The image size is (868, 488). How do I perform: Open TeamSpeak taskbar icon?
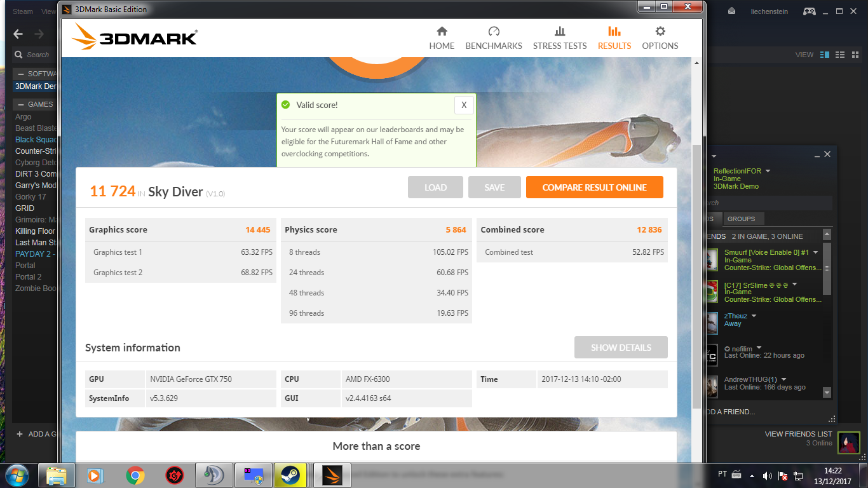point(214,475)
